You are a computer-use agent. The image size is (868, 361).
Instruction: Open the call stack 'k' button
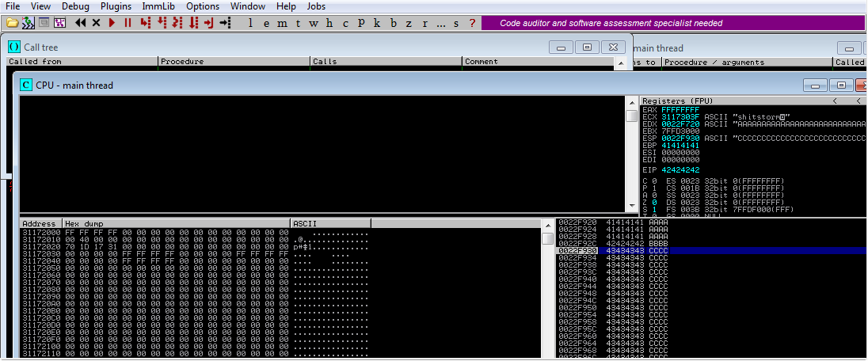pos(377,23)
